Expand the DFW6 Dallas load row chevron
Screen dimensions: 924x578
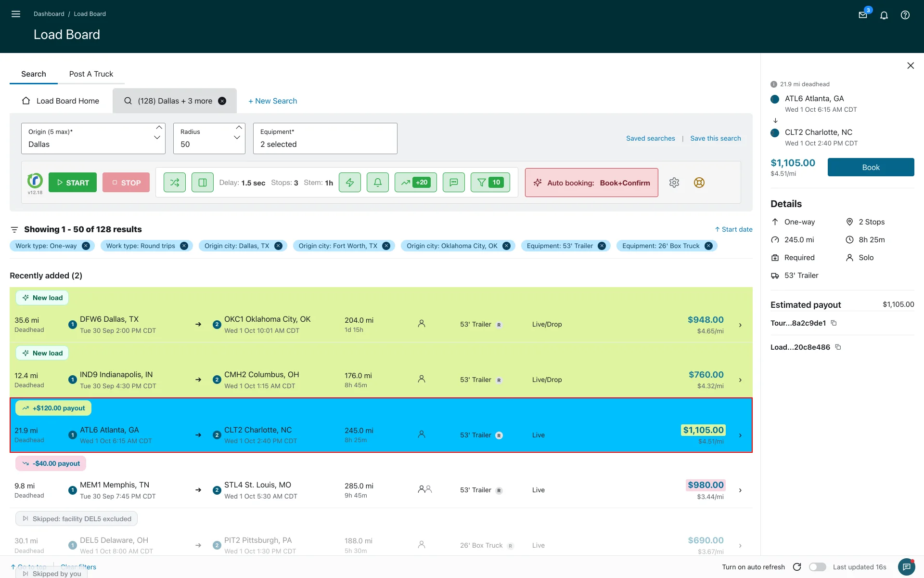(740, 325)
